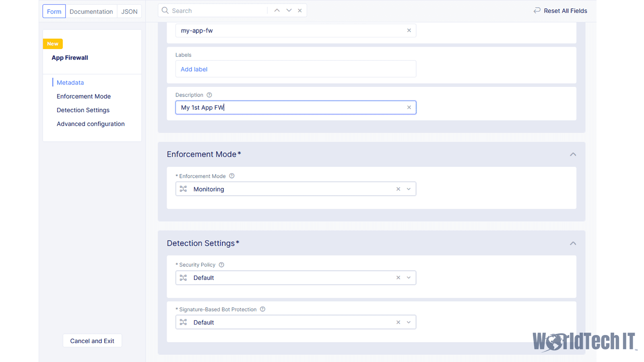Click the branch icon in Security Policy field
Viewport: 644px width, 362px height.
point(183,278)
